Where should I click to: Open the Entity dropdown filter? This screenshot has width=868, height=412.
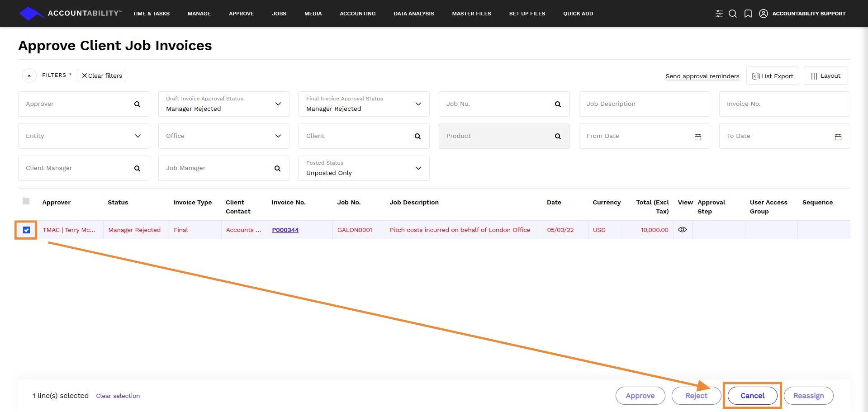tap(84, 136)
